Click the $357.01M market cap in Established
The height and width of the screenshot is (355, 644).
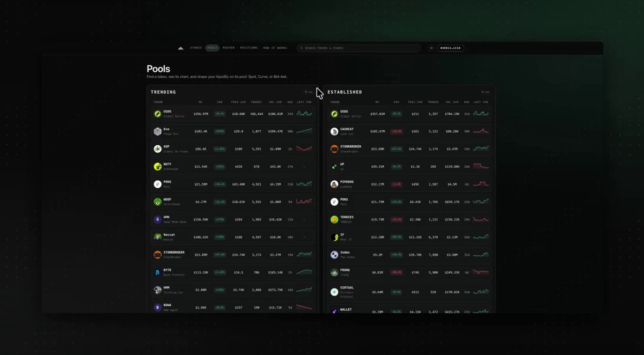point(377,114)
